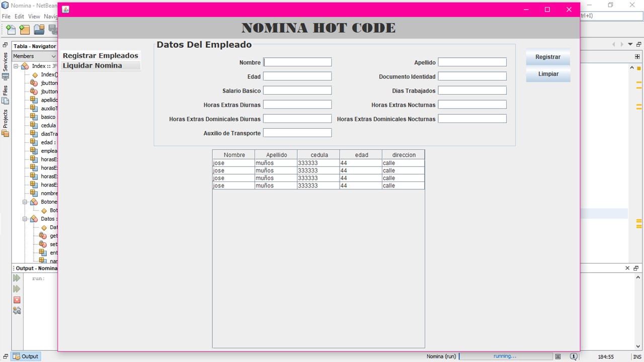644x362 pixels.
Task: Click editor vertical scrollbar up arrow
Action: click(x=632, y=67)
